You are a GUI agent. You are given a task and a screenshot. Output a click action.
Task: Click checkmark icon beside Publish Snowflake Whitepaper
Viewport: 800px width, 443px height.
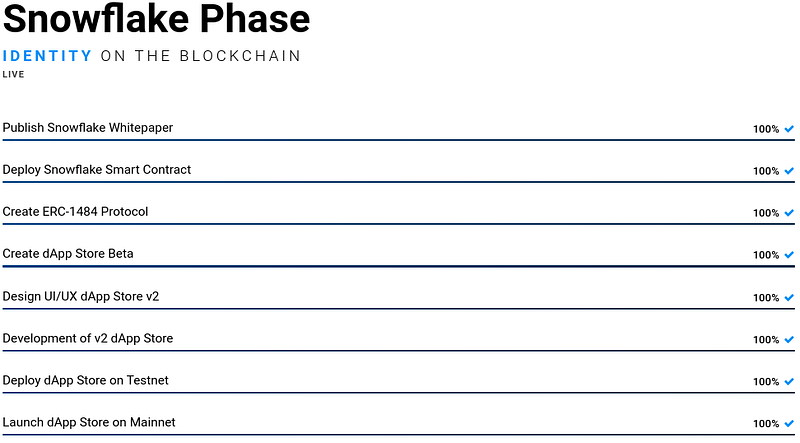tap(789, 129)
